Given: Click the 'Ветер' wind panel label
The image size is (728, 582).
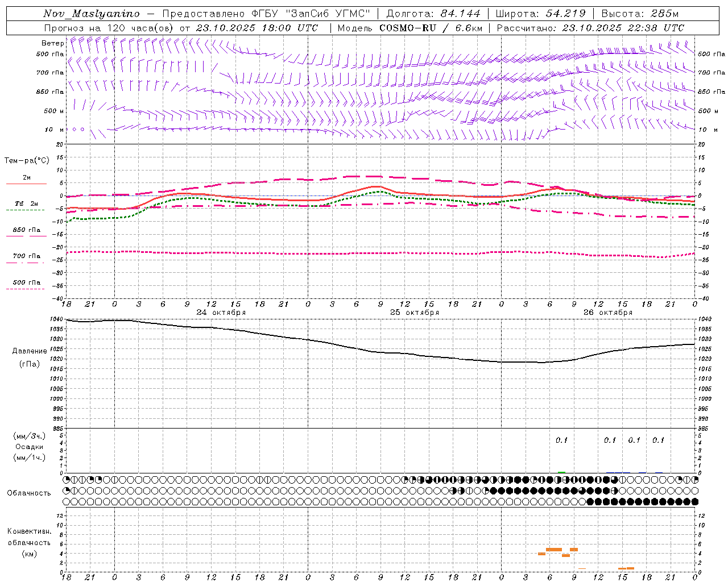Looking at the screenshot, I should [52, 43].
